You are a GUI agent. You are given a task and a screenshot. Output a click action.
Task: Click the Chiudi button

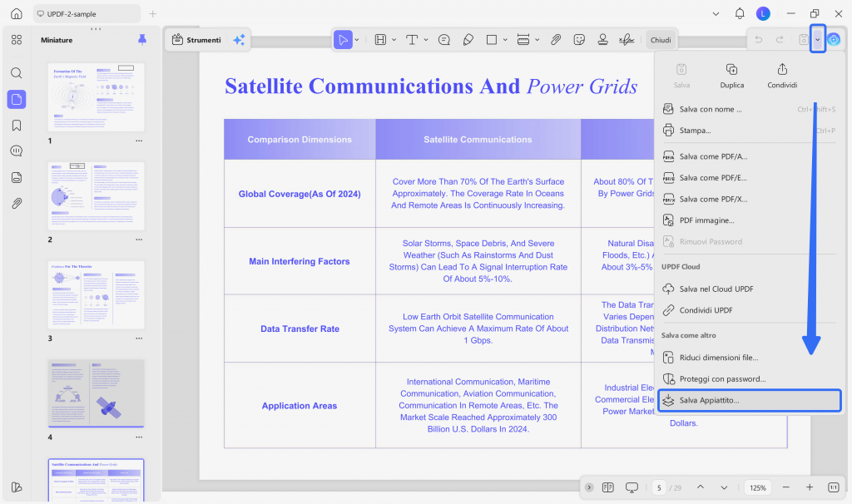661,40
